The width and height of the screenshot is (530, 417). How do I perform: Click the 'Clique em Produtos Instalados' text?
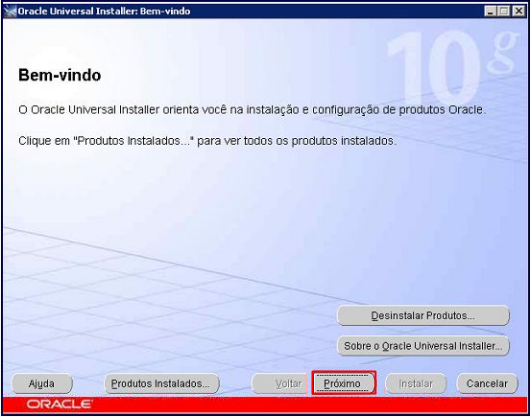click(x=207, y=141)
